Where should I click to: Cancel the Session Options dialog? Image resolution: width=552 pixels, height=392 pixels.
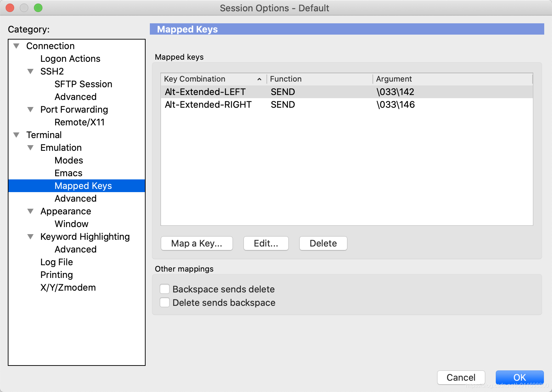click(461, 378)
